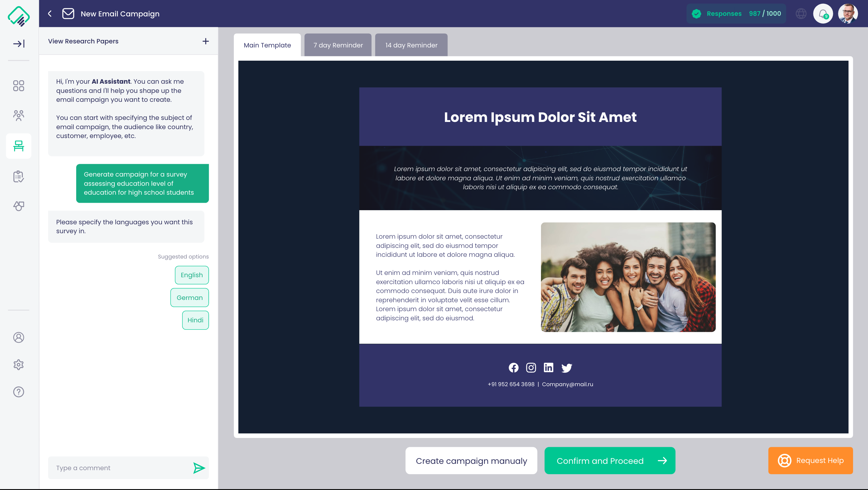
Task: Select German as survey language
Action: coord(189,297)
